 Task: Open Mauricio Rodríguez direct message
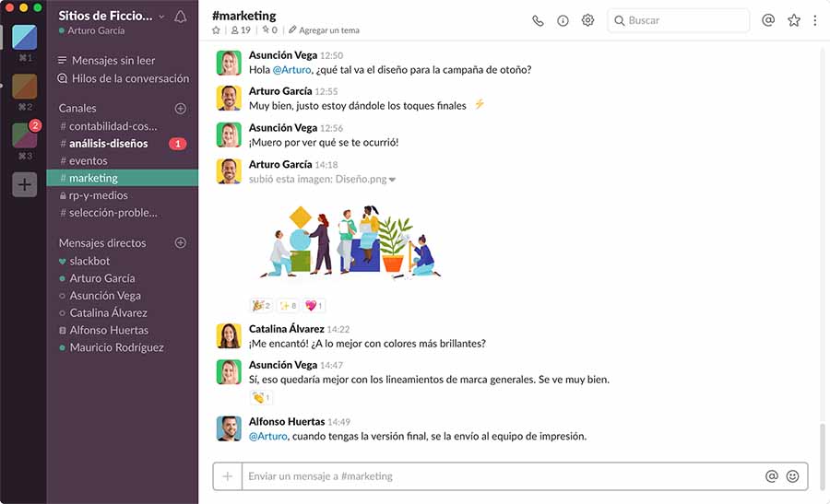point(123,347)
